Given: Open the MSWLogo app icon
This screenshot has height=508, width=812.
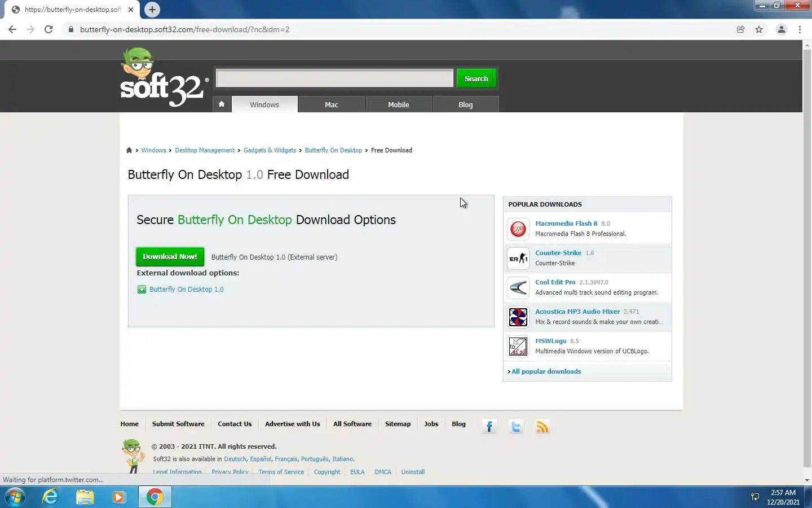Looking at the screenshot, I should tap(518, 347).
